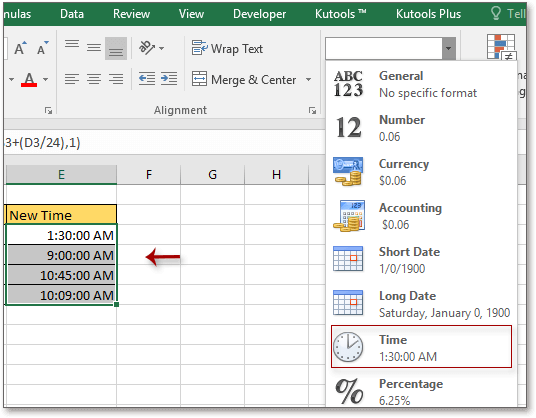
Task: Apply the red font color button
Action: tap(29, 80)
